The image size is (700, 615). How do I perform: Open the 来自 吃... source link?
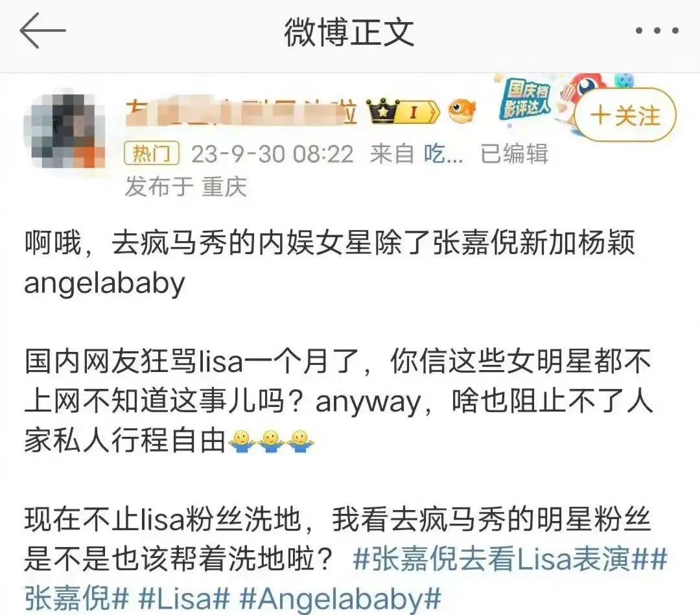tap(417, 154)
